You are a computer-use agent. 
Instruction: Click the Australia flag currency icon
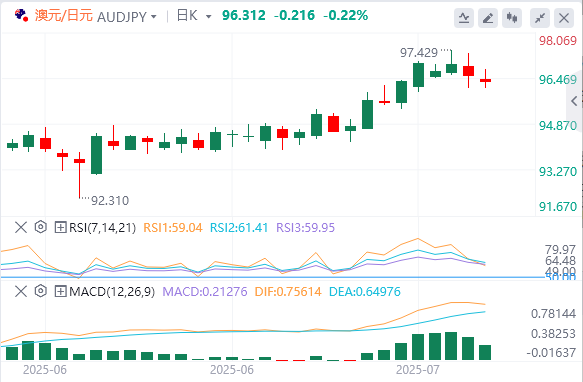pos(21,15)
